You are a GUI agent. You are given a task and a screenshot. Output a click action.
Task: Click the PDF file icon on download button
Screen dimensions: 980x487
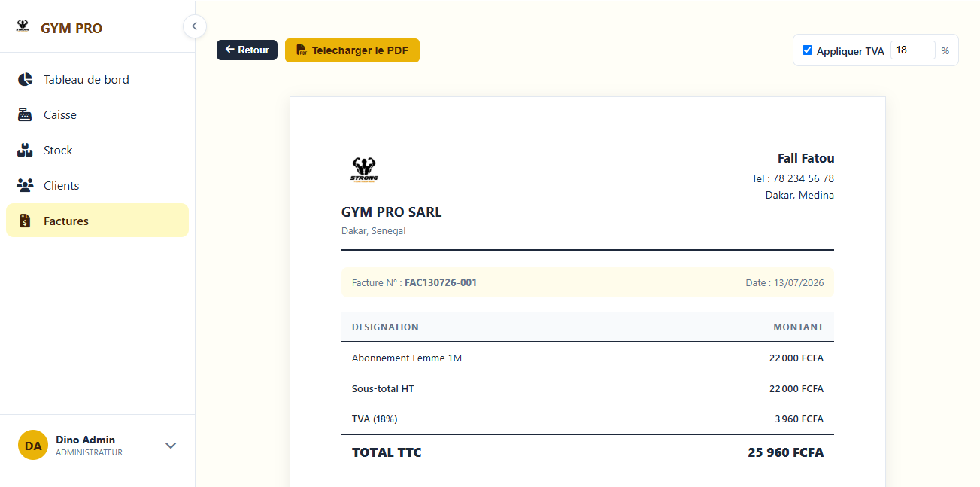(301, 50)
